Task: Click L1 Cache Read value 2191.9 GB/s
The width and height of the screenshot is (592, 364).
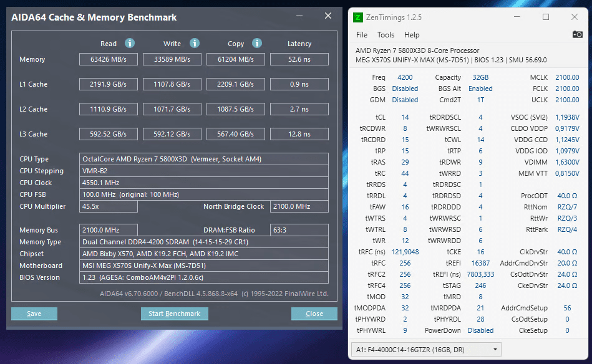Action: [x=109, y=84]
